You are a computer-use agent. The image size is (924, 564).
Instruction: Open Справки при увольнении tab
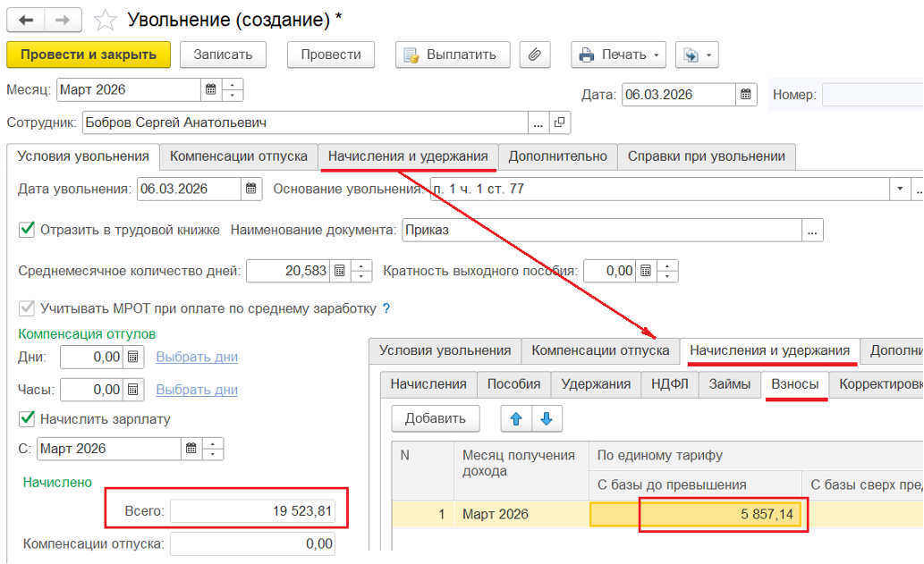click(x=706, y=156)
